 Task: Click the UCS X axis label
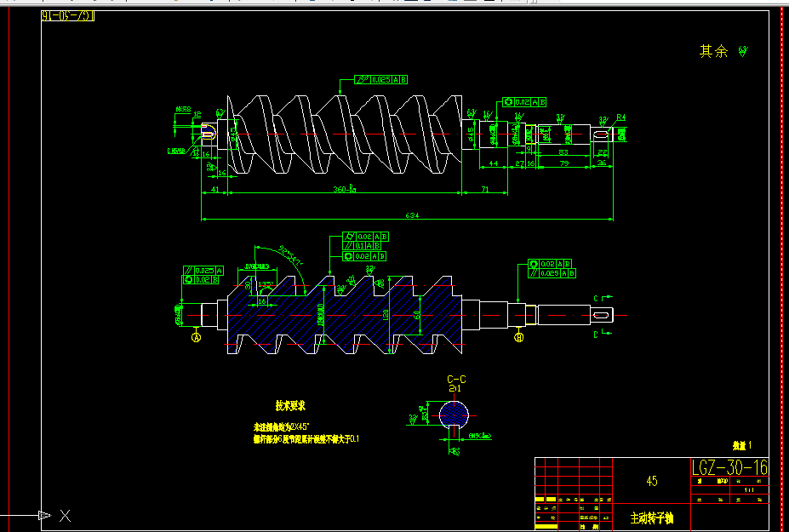(66, 515)
